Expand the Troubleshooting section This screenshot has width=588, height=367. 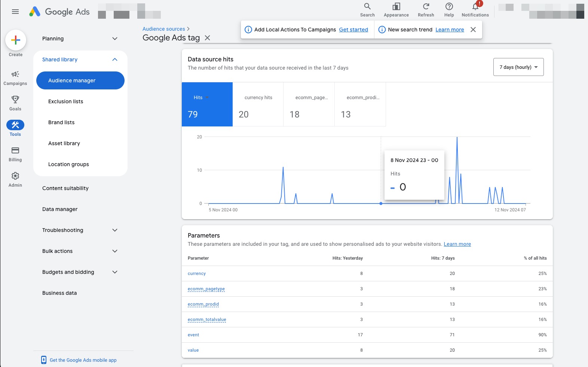115,230
